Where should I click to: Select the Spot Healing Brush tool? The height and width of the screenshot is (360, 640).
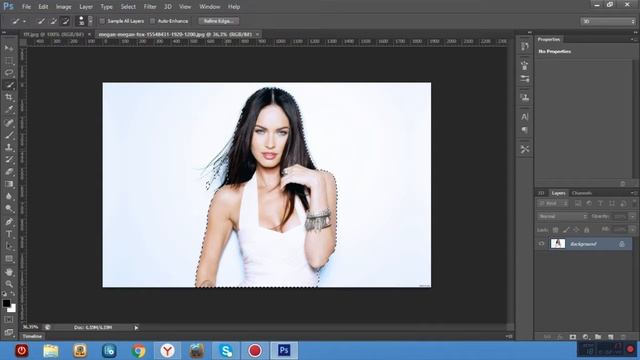[x=9, y=122]
